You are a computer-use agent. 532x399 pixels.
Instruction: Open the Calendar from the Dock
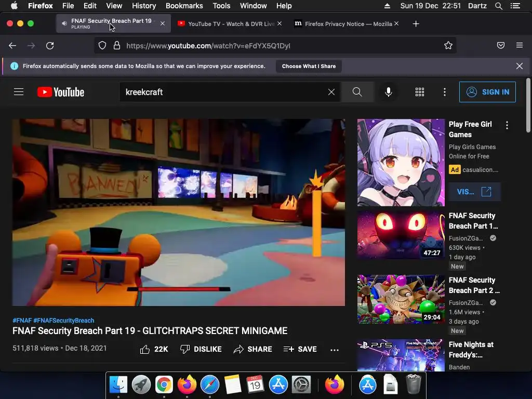pos(256,384)
